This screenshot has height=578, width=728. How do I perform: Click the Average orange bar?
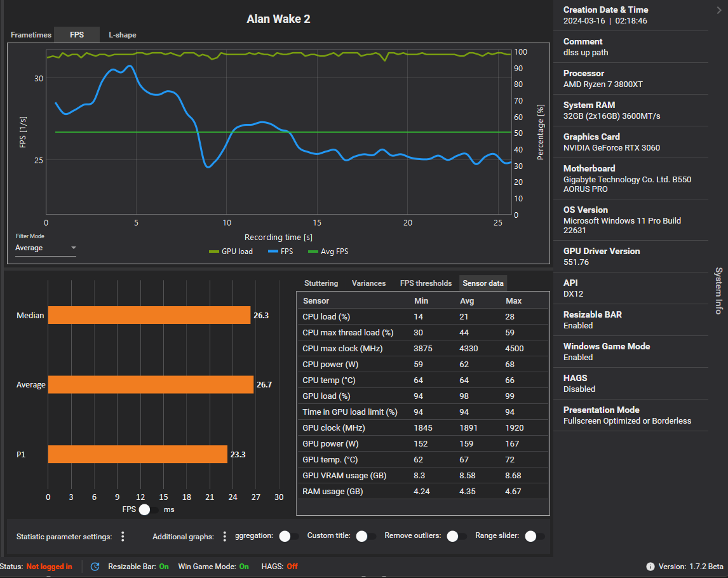[151, 384]
